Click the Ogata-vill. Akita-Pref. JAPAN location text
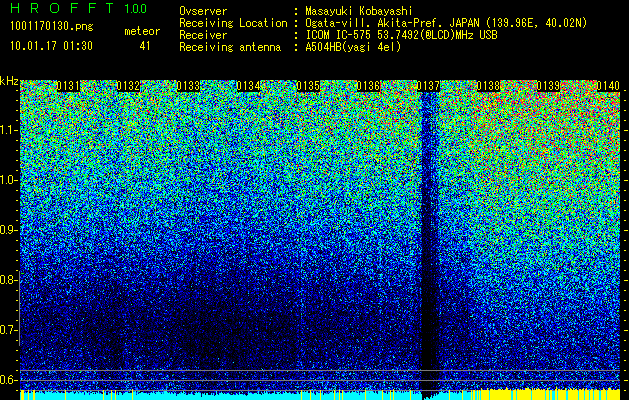Screen dimensions: 629x400 (x=446, y=23)
